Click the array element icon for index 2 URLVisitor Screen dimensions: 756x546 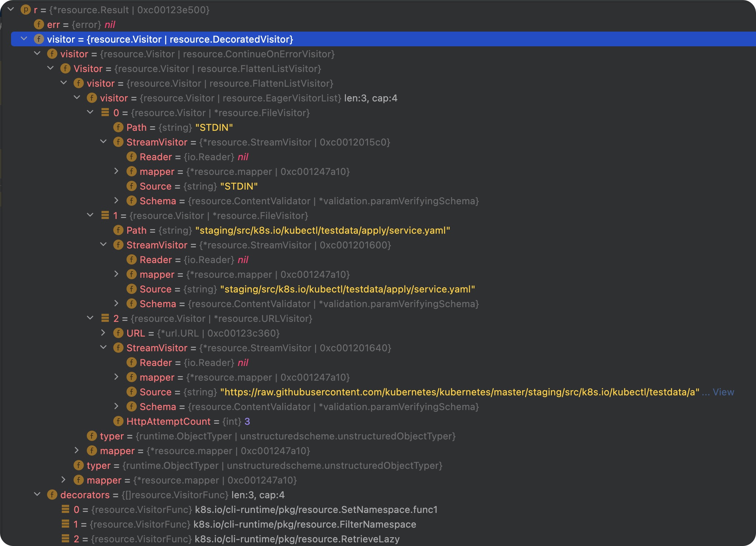point(105,319)
